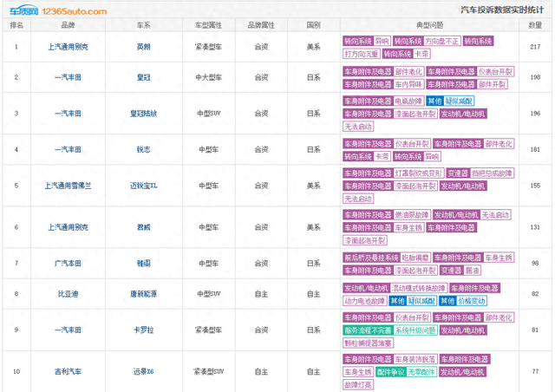Click the 数量 column header
This screenshot has width=555, height=392.
pyautogui.click(x=535, y=25)
